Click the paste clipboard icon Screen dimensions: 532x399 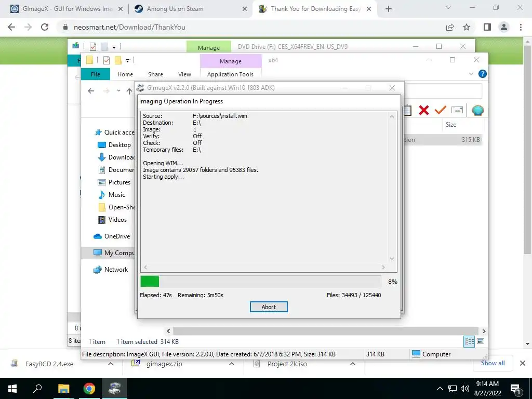(408, 110)
